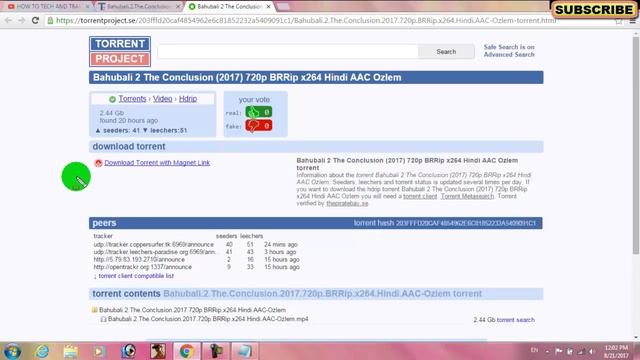
Task: Click the browser address bar URL
Action: [x=305, y=20]
